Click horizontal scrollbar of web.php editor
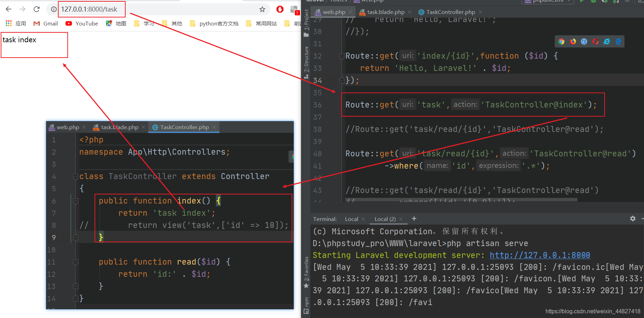644x318 pixels. tap(461, 200)
